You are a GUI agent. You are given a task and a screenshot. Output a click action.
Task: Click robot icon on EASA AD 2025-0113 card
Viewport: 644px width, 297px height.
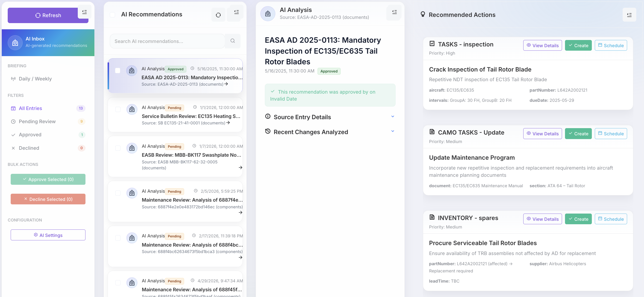coord(131,71)
